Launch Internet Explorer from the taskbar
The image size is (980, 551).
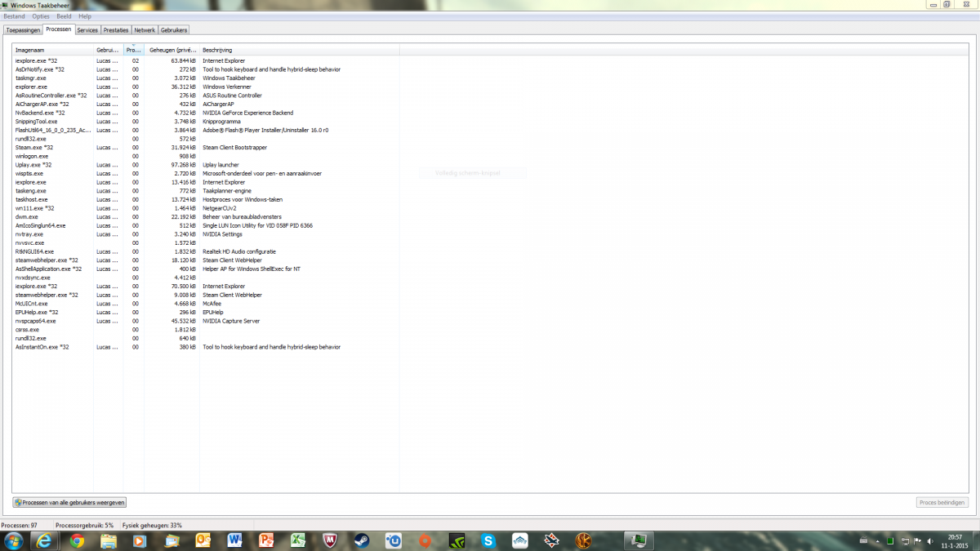[x=46, y=540]
